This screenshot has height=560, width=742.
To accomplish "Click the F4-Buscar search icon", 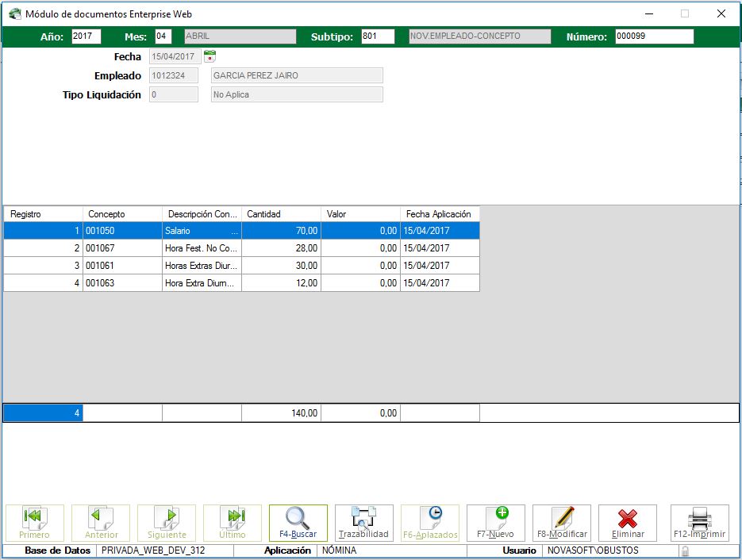I will pyautogui.click(x=298, y=523).
